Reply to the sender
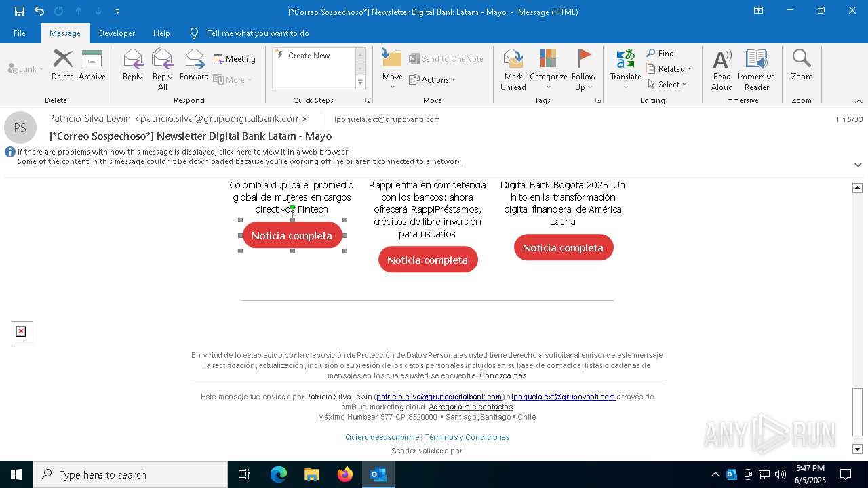Image resolution: width=868 pixels, height=488 pixels. [133, 65]
